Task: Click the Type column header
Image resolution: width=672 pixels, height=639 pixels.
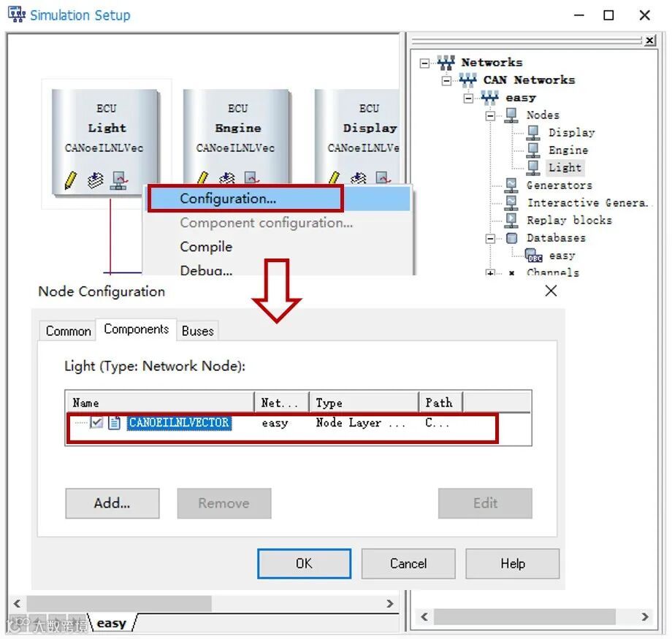Action: (x=364, y=403)
